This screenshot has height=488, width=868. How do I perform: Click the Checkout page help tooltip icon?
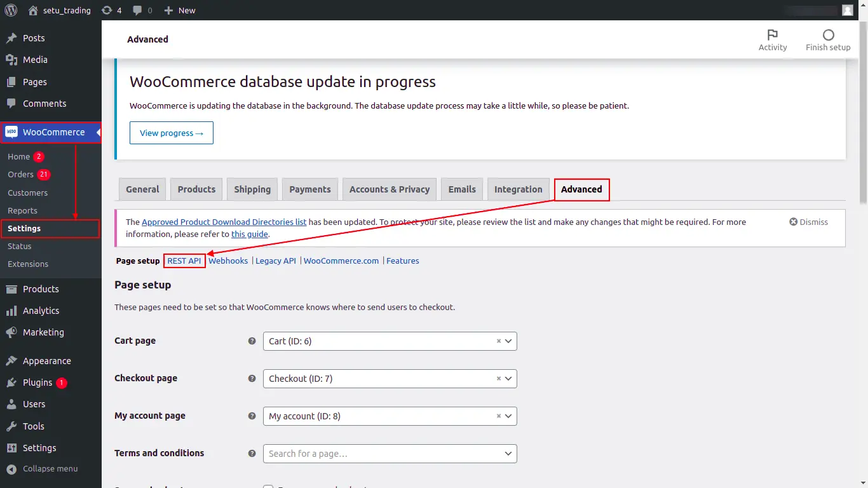coord(252,378)
